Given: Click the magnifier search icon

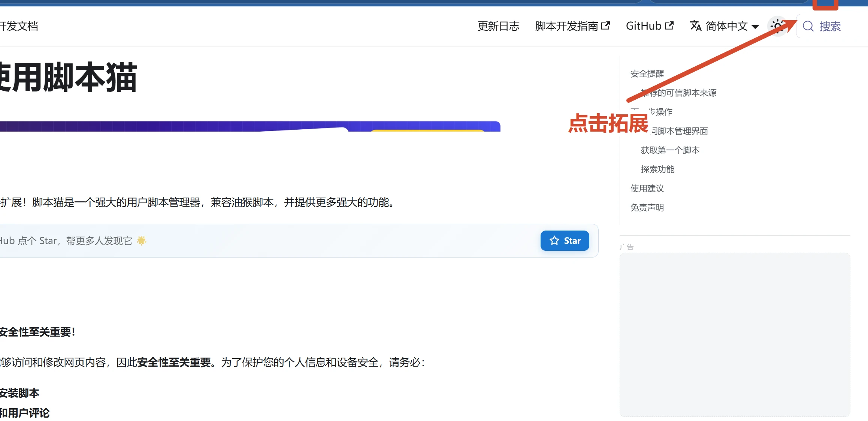Looking at the screenshot, I should (x=808, y=26).
